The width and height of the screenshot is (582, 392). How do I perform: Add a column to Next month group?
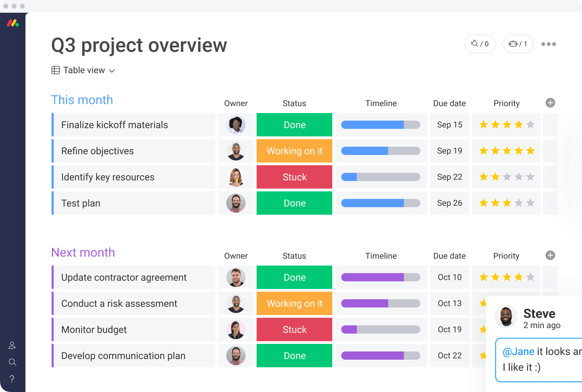(550, 255)
